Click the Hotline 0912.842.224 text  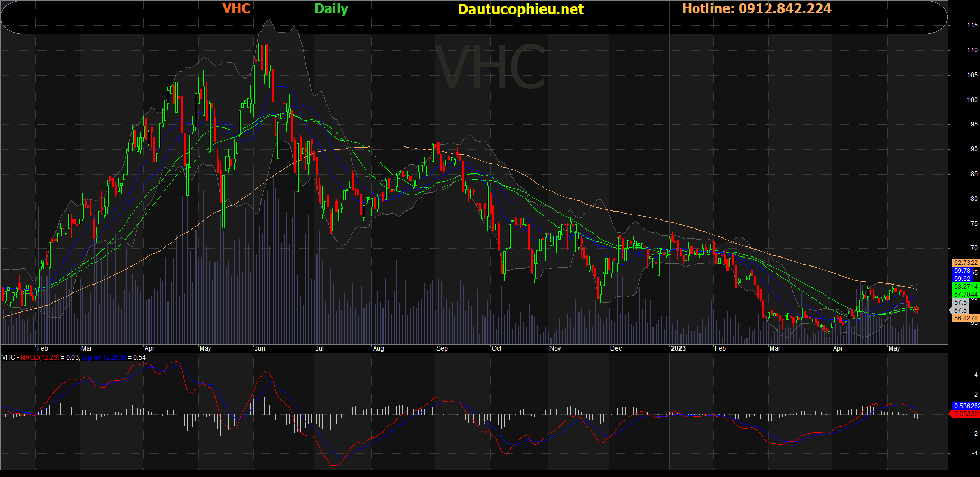[757, 8]
